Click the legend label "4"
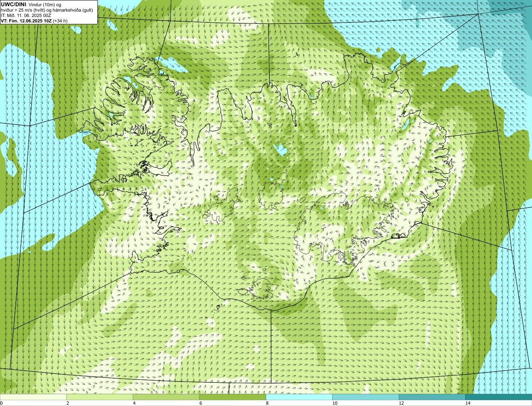 [134, 403]
